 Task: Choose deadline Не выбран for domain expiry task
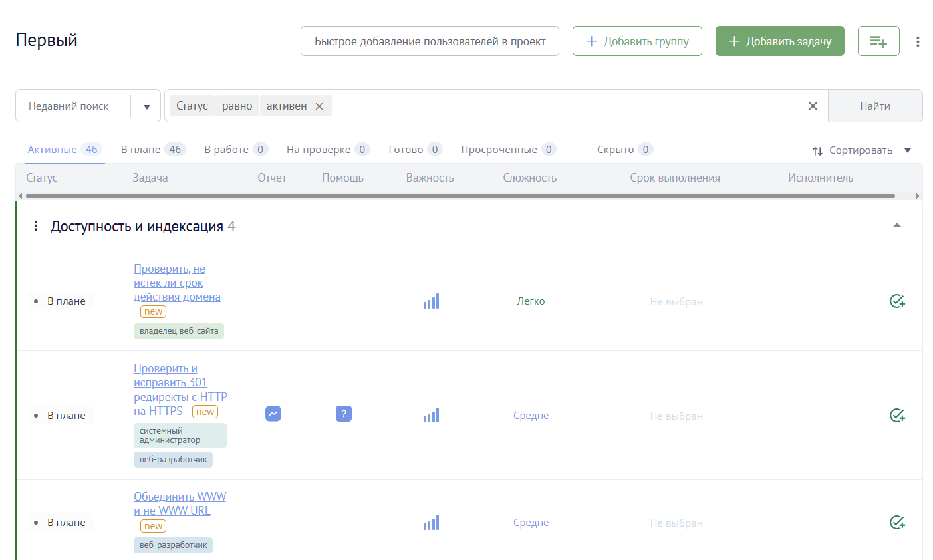(x=676, y=302)
